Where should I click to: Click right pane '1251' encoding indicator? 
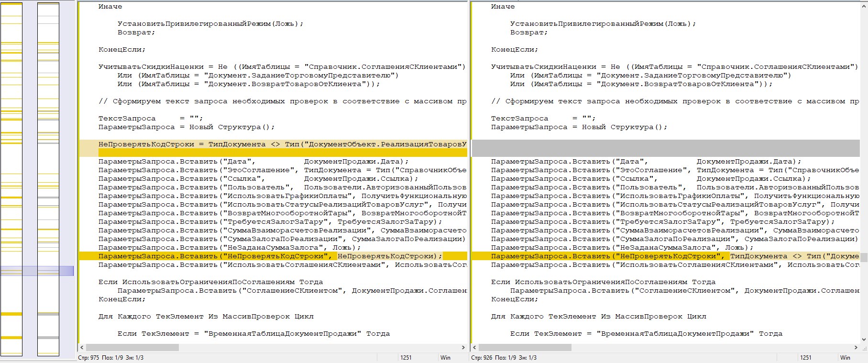(x=806, y=358)
